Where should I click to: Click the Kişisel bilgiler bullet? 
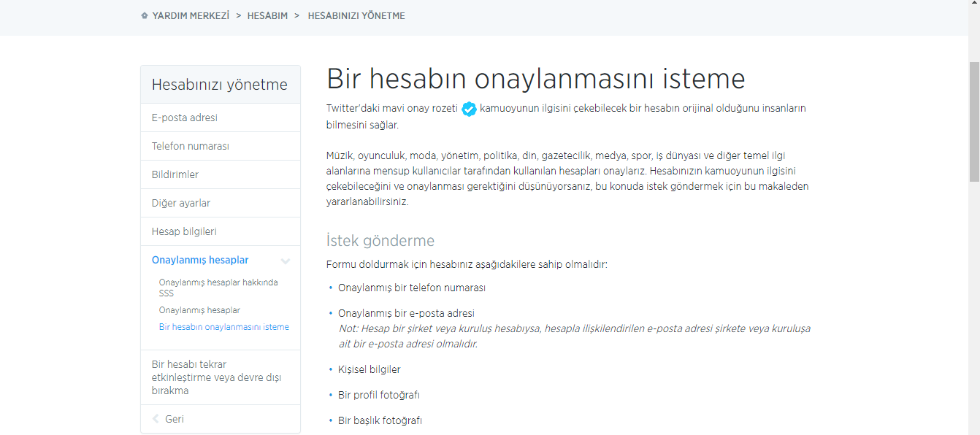pos(370,369)
